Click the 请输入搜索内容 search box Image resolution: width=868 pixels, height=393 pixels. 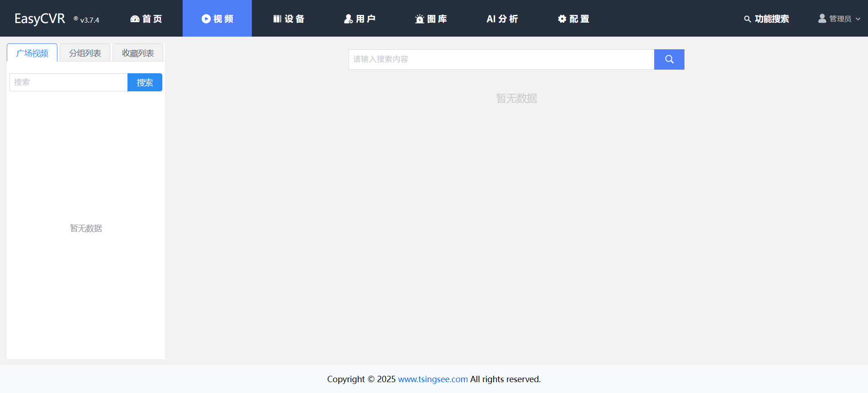501,59
